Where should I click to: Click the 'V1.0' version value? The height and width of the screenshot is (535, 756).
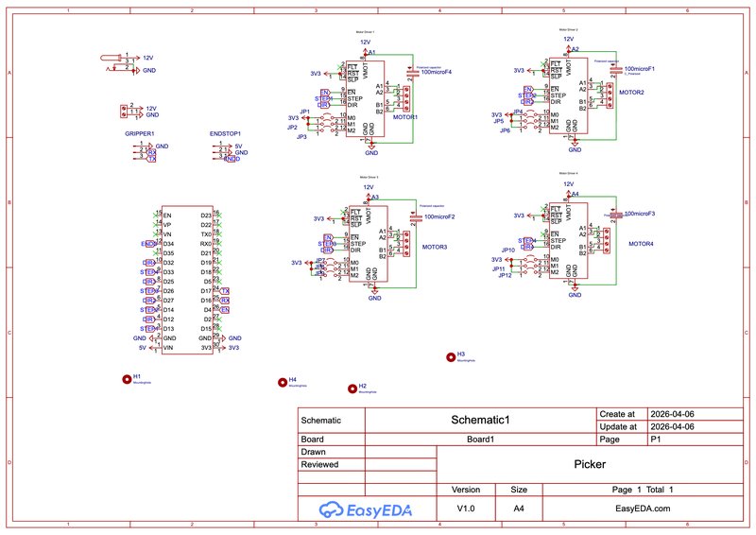coord(466,509)
